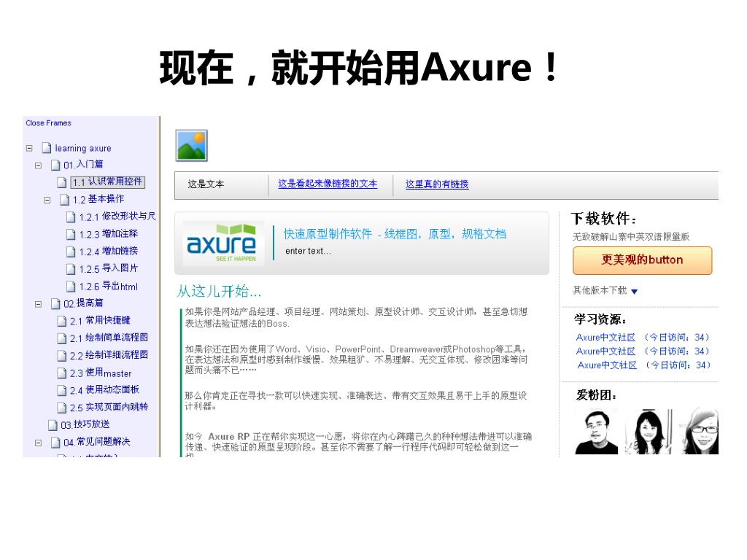The width and height of the screenshot is (747, 560).
Task: Click page icon beside learning axure
Action: coord(46,148)
